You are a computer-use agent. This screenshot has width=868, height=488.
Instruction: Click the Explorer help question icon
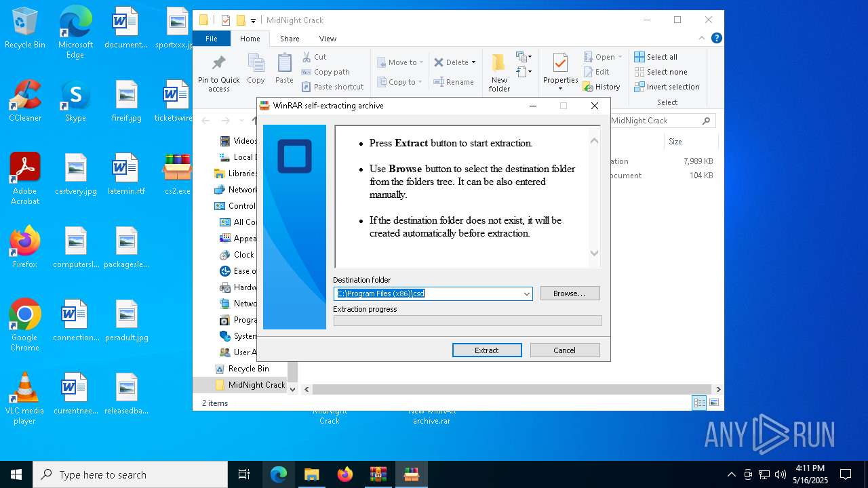(716, 39)
